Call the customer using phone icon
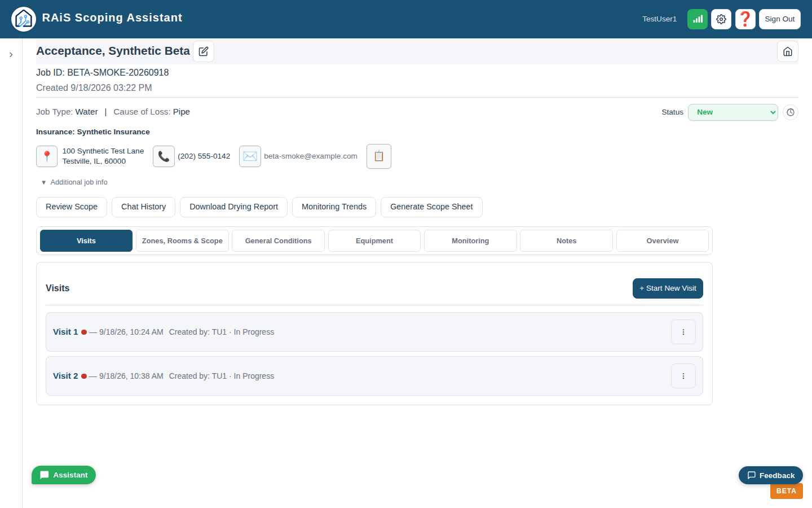The image size is (812, 508). [164, 156]
